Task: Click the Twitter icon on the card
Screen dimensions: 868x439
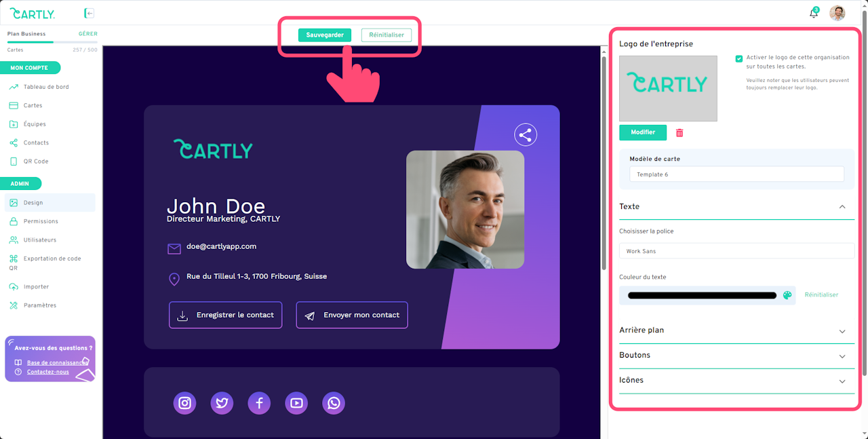Action: (222, 403)
